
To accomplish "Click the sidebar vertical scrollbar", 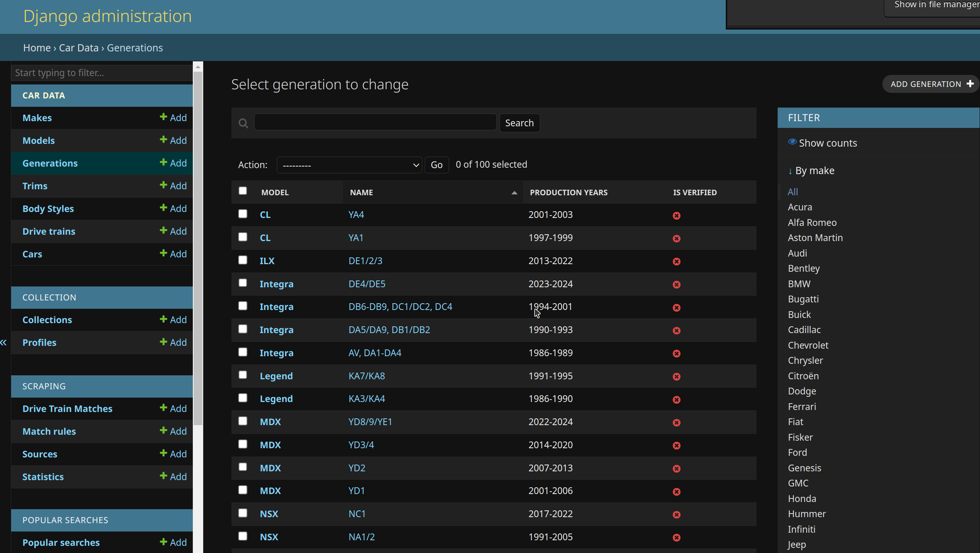I will coord(198,249).
